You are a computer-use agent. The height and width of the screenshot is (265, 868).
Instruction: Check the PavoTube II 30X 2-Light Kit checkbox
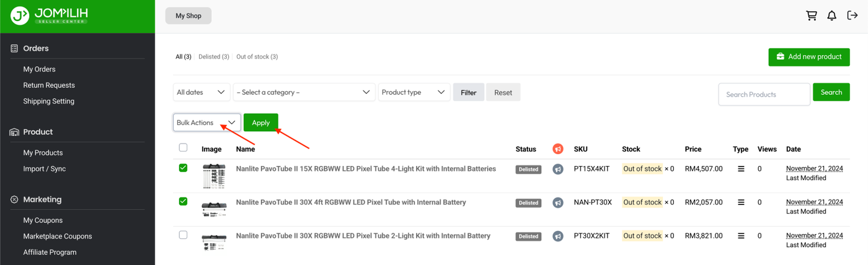183,235
